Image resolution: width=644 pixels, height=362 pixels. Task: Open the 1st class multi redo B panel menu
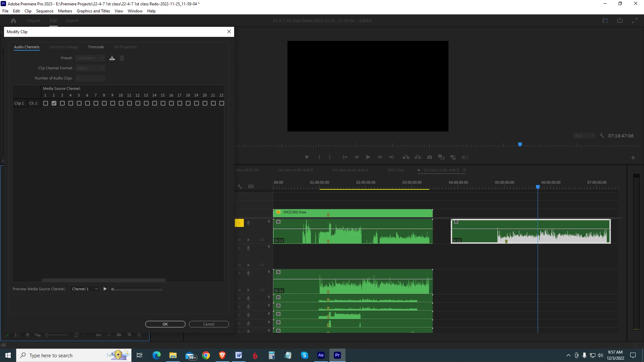(464, 170)
